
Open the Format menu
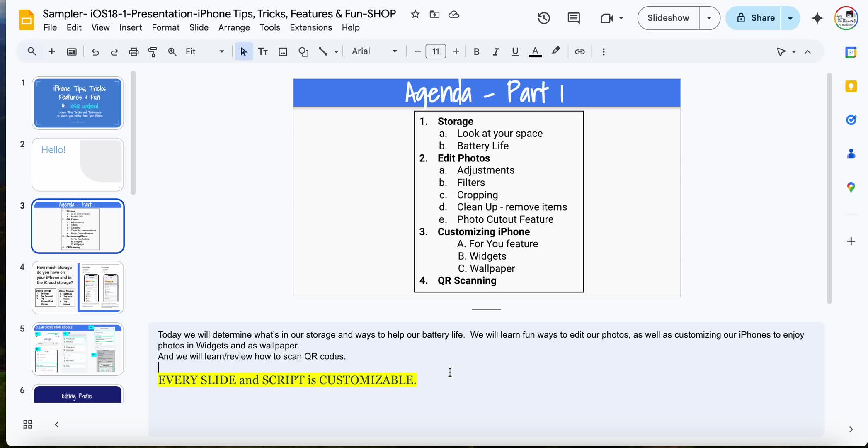(165, 27)
